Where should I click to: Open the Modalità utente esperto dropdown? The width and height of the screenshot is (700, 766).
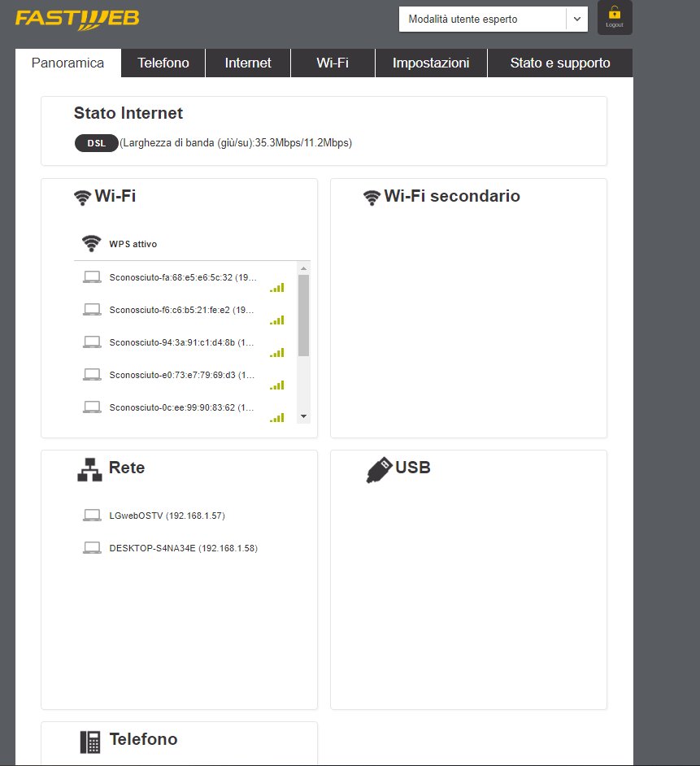coord(493,19)
